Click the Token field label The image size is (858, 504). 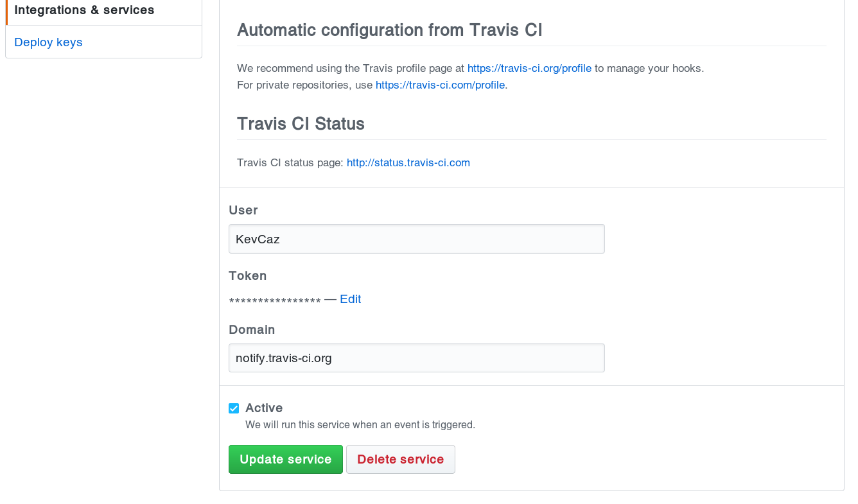pos(247,276)
